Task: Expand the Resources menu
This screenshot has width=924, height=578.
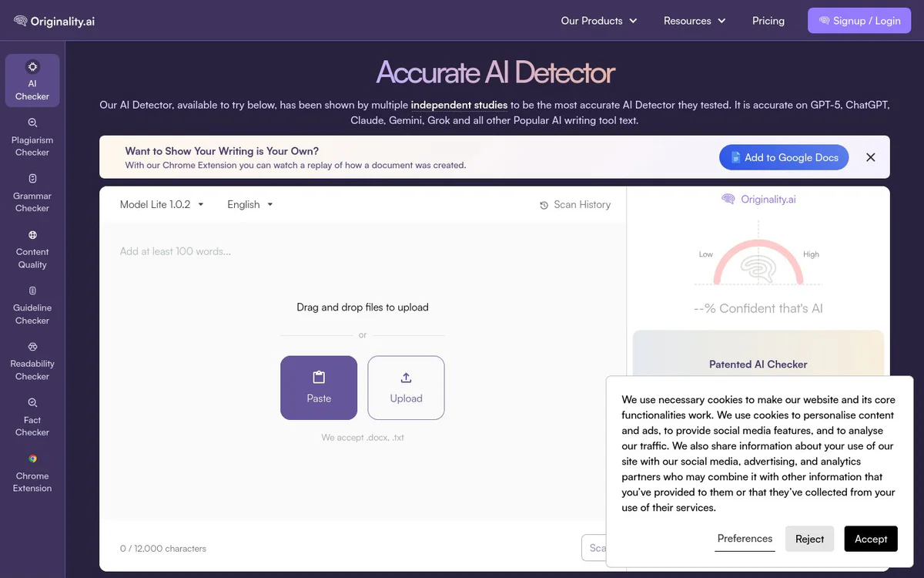Action: point(695,21)
